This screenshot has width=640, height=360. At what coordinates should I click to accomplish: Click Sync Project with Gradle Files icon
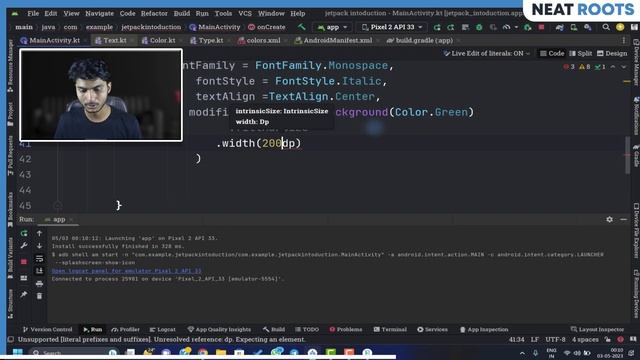(x=560, y=27)
